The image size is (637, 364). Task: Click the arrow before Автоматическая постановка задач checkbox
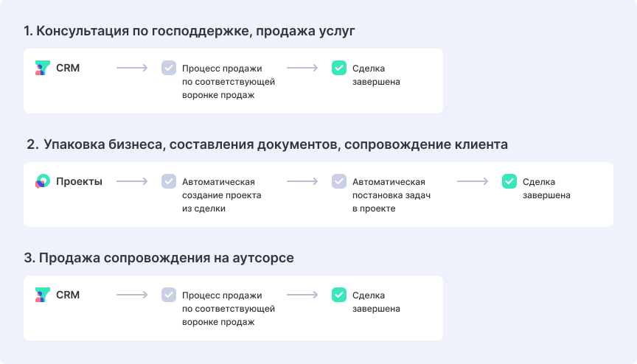[x=302, y=182]
